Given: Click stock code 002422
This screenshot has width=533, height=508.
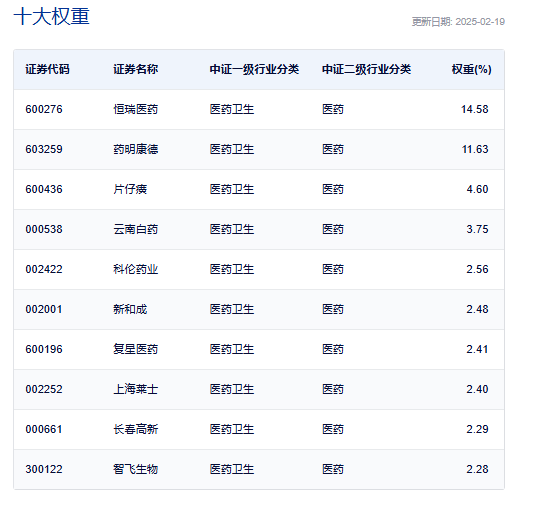Looking at the screenshot, I should click(x=44, y=270).
